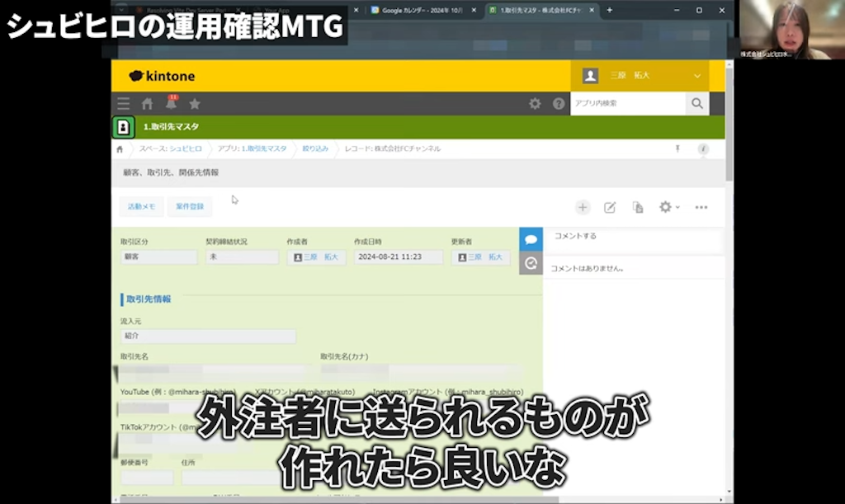845x504 pixels.
Task: Open record change history clock icon
Action: [531, 261]
